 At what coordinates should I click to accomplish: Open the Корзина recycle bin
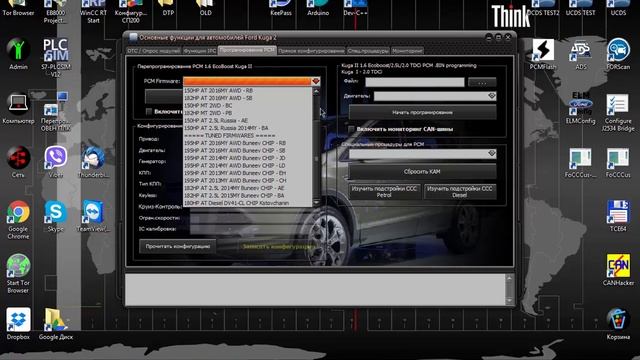tap(618, 324)
